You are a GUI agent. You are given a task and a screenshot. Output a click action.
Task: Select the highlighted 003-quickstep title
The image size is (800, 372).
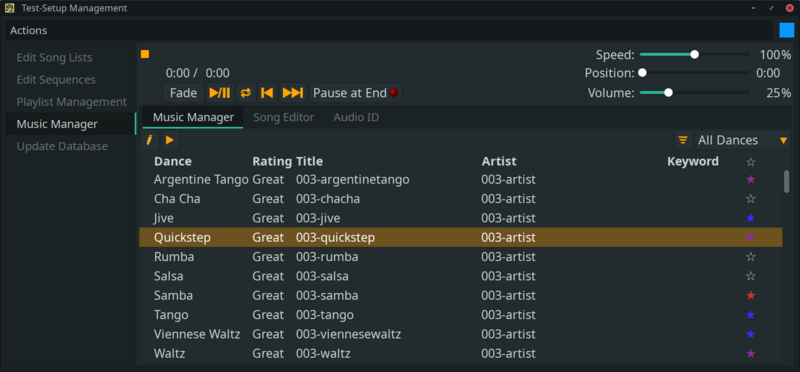pyautogui.click(x=335, y=238)
